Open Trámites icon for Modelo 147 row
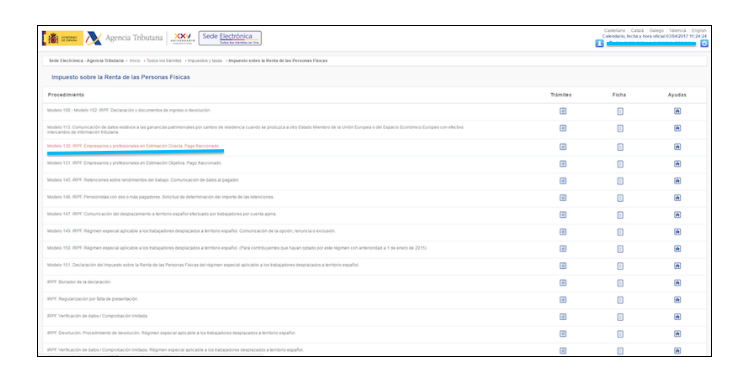The width and height of the screenshot is (754, 389). coord(563,214)
